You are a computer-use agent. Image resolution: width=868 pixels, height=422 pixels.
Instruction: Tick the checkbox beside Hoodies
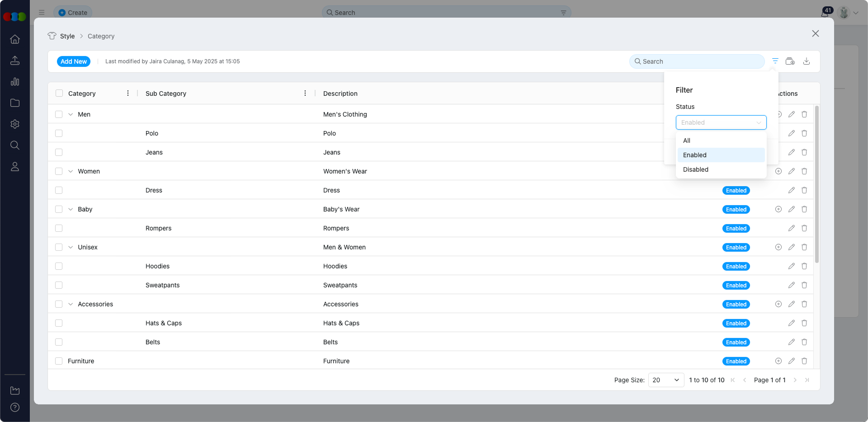pos(59,266)
